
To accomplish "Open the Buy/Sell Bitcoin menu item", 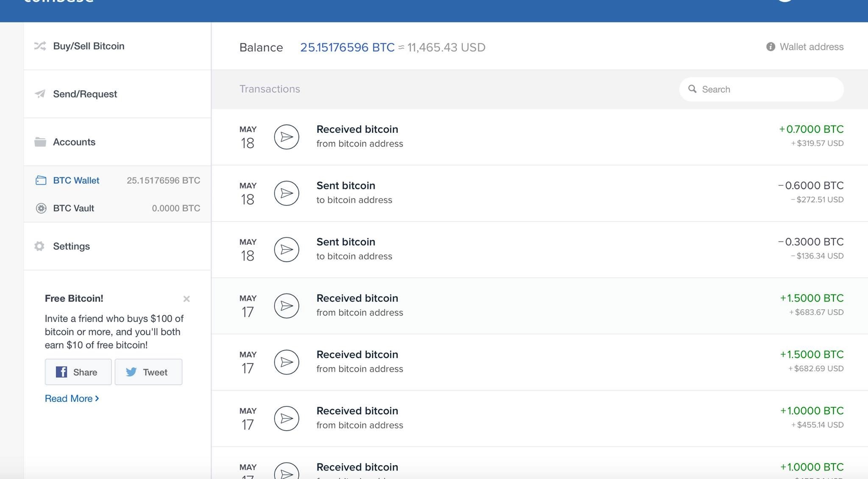I will click(89, 46).
